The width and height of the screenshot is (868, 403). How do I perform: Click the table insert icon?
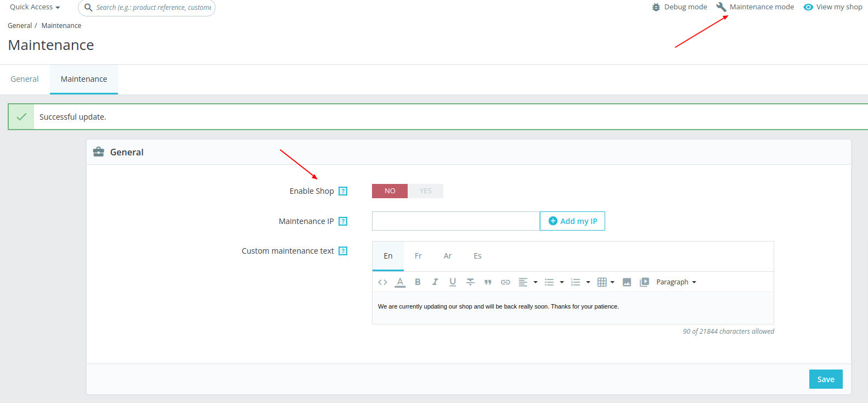[602, 282]
